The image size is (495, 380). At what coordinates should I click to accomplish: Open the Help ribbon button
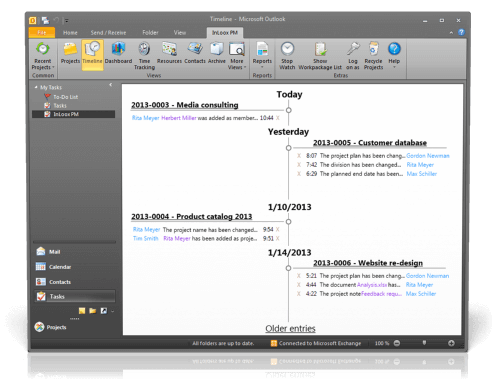pyautogui.click(x=394, y=55)
